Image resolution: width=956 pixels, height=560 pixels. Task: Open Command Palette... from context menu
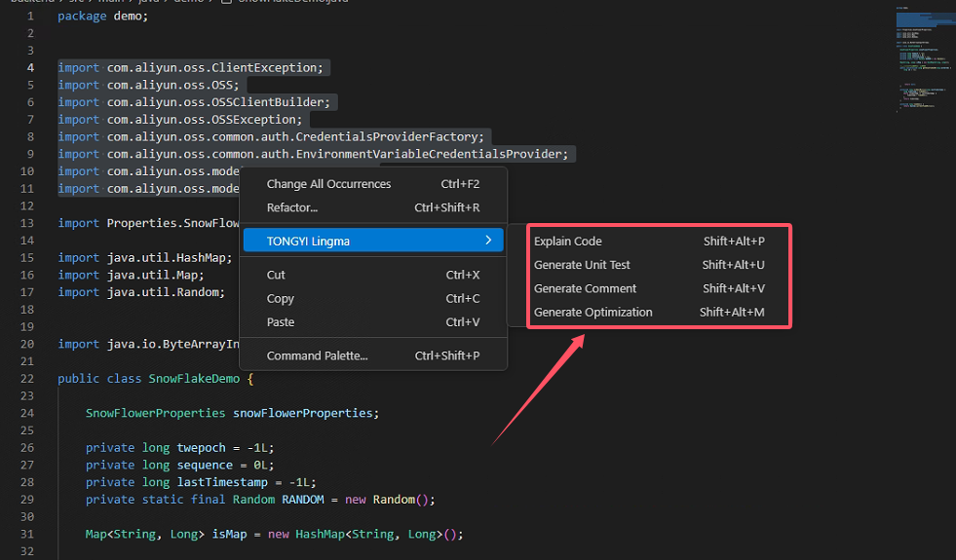pyautogui.click(x=373, y=355)
